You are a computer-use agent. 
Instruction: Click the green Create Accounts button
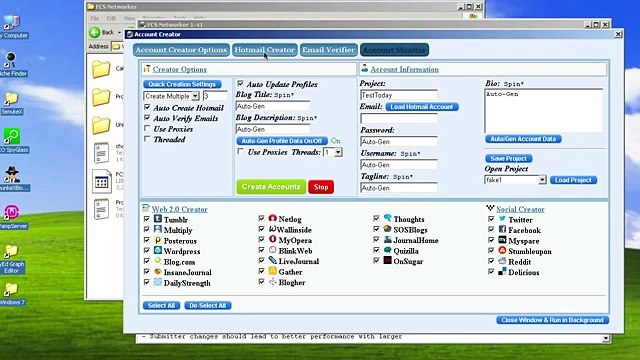click(271, 187)
